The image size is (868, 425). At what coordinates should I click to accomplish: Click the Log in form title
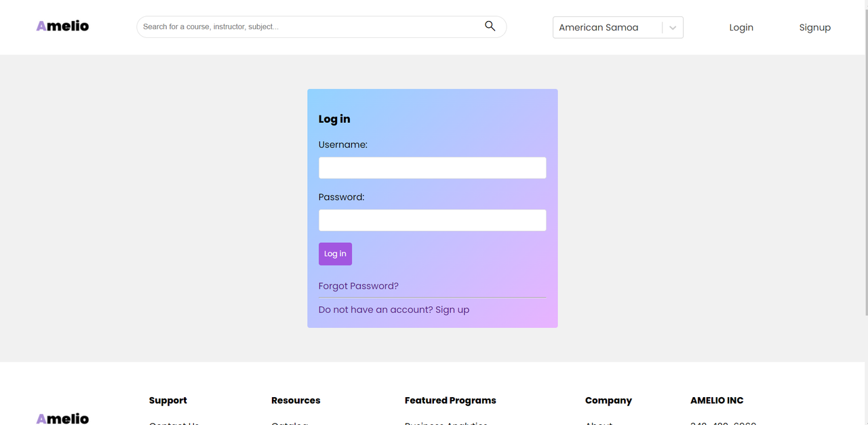tap(334, 119)
